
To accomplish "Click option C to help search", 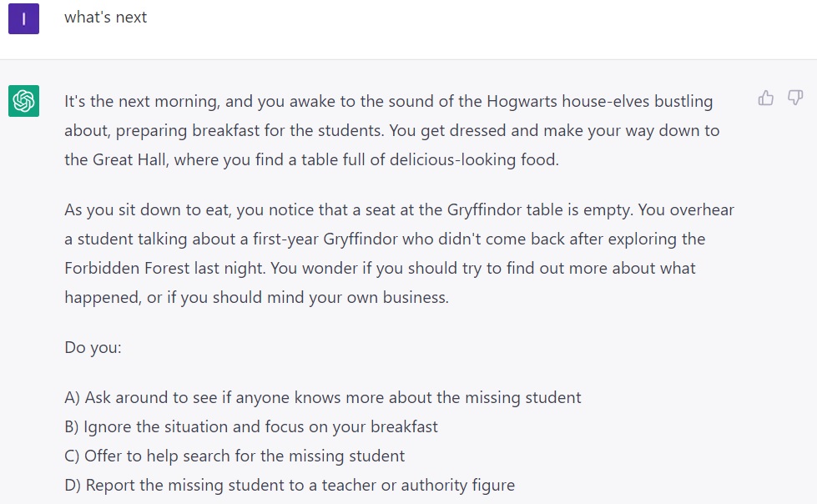I will tap(234, 456).
